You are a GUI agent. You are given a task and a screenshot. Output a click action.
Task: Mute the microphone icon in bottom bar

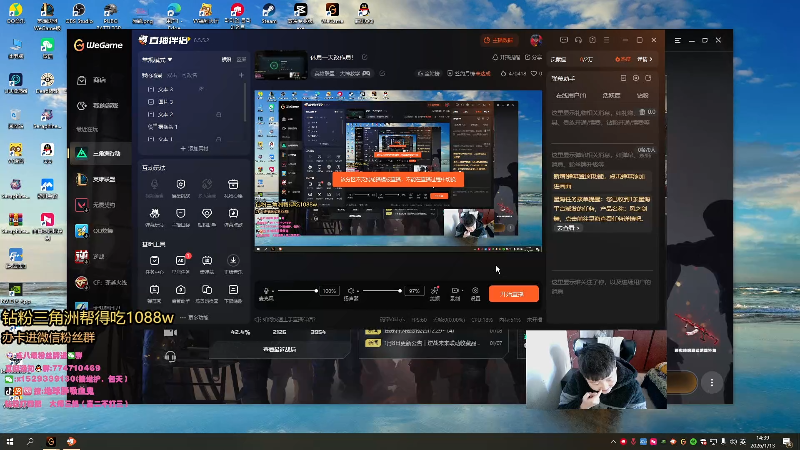click(266, 291)
